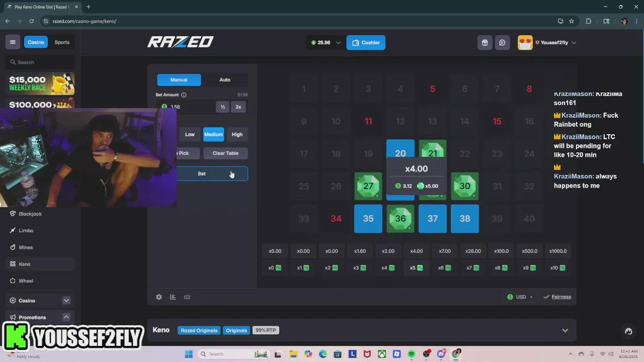644x362 pixels.
Task: Open the chat bubble icon
Action: click(502, 43)
